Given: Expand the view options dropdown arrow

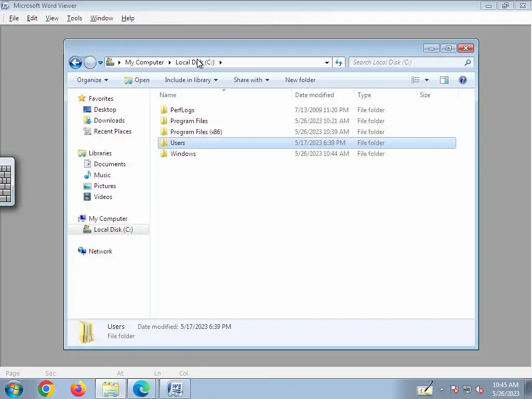Looking at the screenshot, I should 427,80.
